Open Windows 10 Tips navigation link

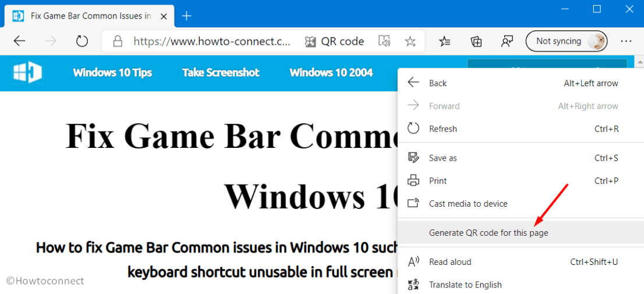[112, 73]
